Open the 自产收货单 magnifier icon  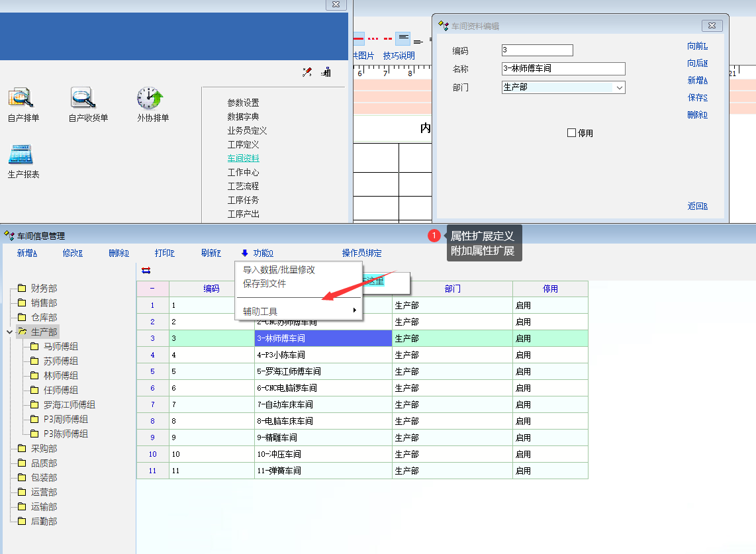[x=83, y=98]
